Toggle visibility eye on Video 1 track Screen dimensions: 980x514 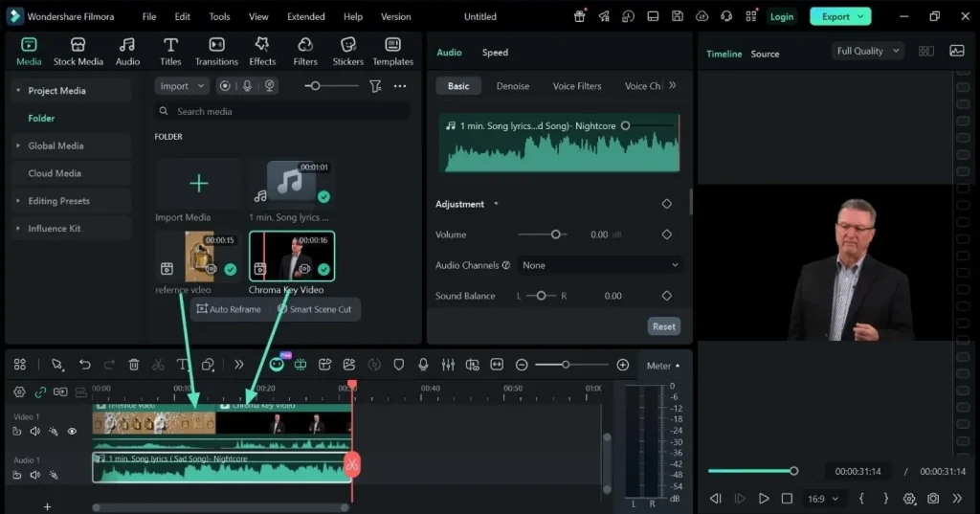tap(72, 432)
